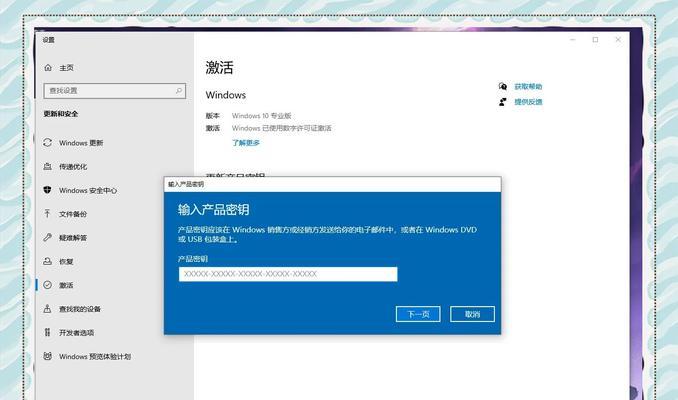Screen dimensions: 678x400
Task: Open the 提供反馈 link
Action: (x=528, y=102)
